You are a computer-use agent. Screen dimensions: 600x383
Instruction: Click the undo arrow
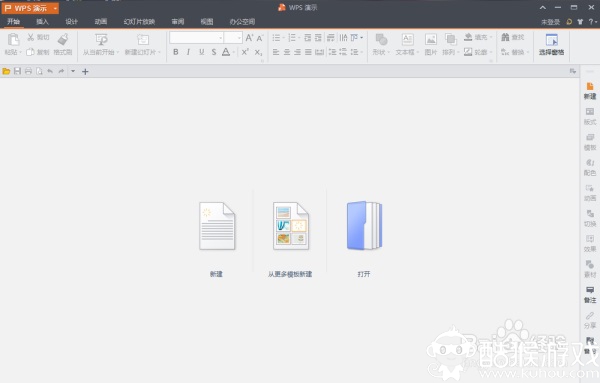tap(50, 71)
